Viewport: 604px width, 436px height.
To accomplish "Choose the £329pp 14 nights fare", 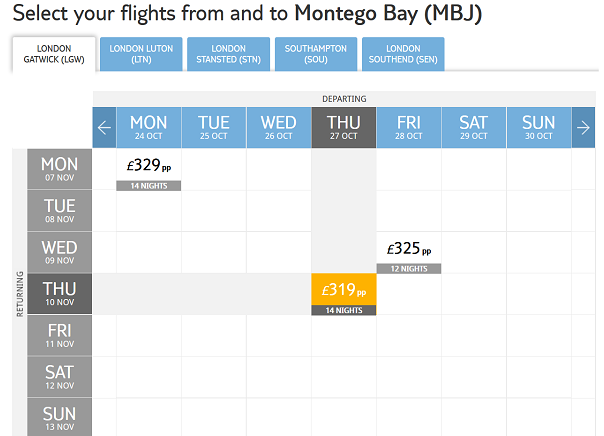I will point(149,170).
